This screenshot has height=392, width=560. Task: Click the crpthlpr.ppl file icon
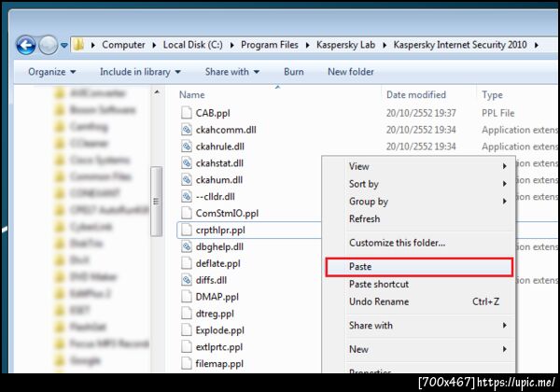(187, 230)
